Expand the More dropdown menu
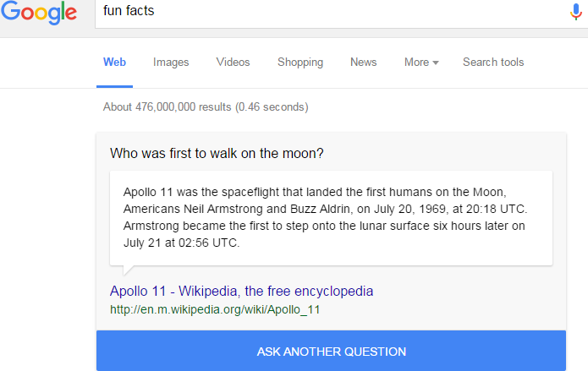The width and height of the screenshot is (588, 371). pyautogui.click(x=421, y=62)
